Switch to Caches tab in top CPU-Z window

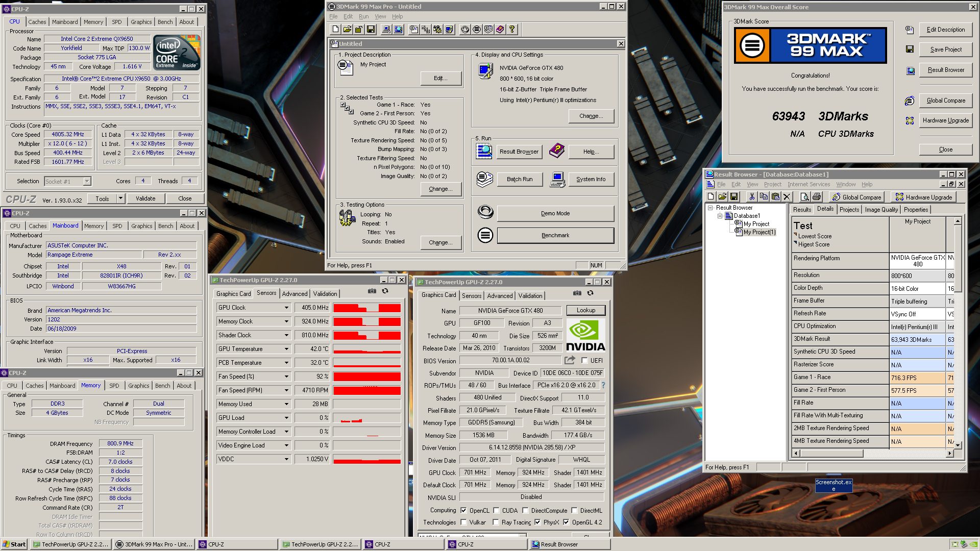[37, 22]
